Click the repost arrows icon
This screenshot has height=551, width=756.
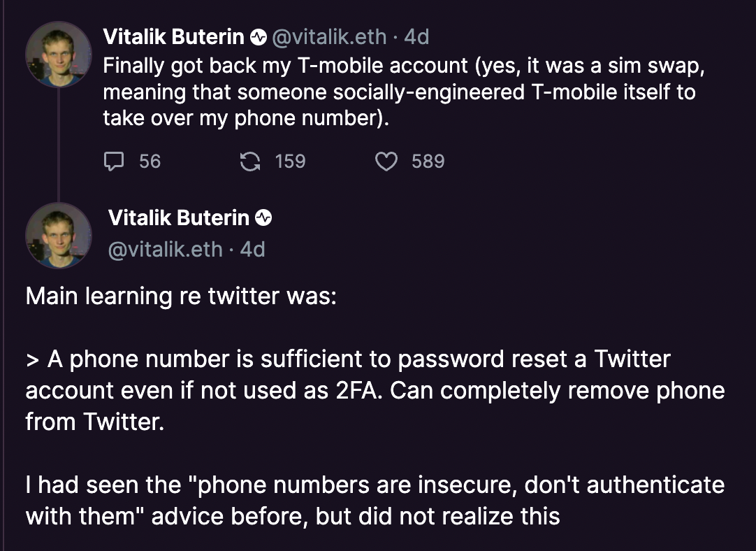250,161
